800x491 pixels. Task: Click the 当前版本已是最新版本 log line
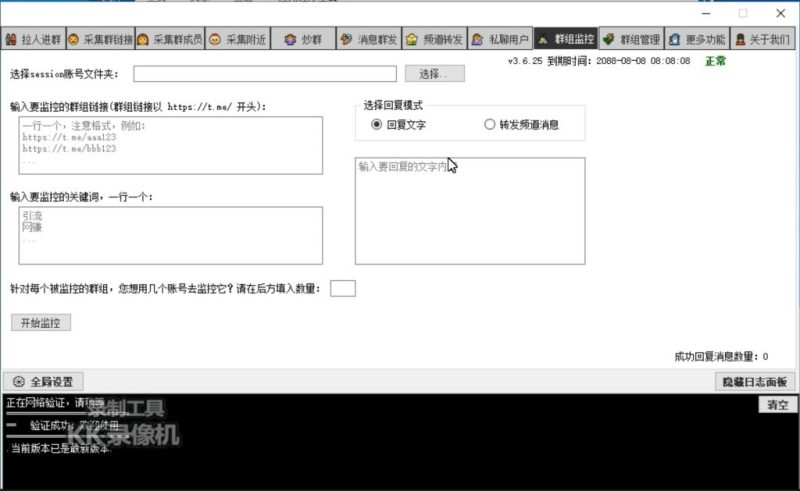click(60, 449)
